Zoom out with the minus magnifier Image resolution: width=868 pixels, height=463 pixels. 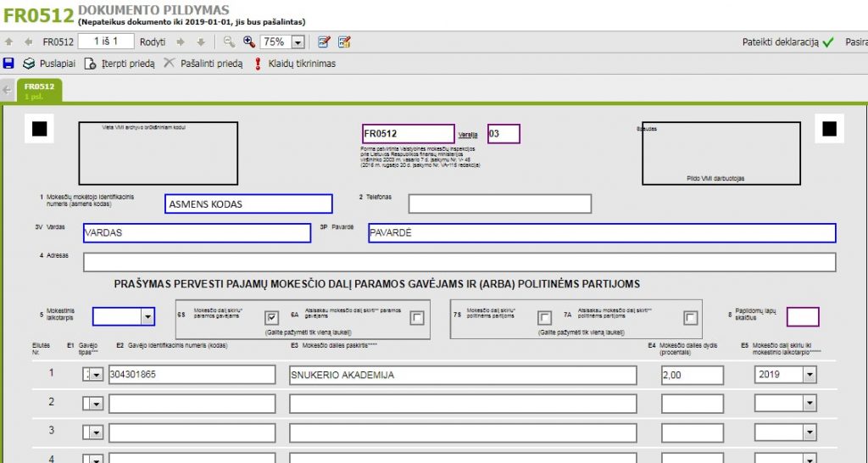(229, 42)
